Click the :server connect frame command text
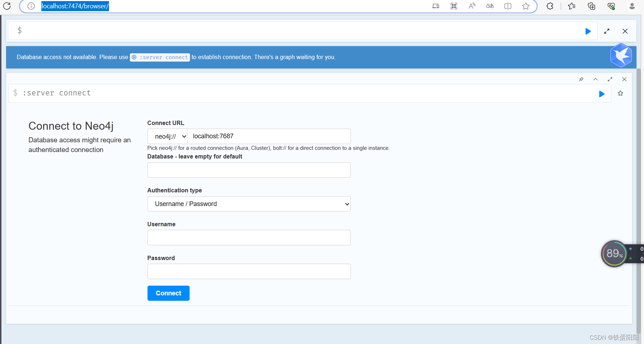The image size is (644, 344). [x=56, y=93]
